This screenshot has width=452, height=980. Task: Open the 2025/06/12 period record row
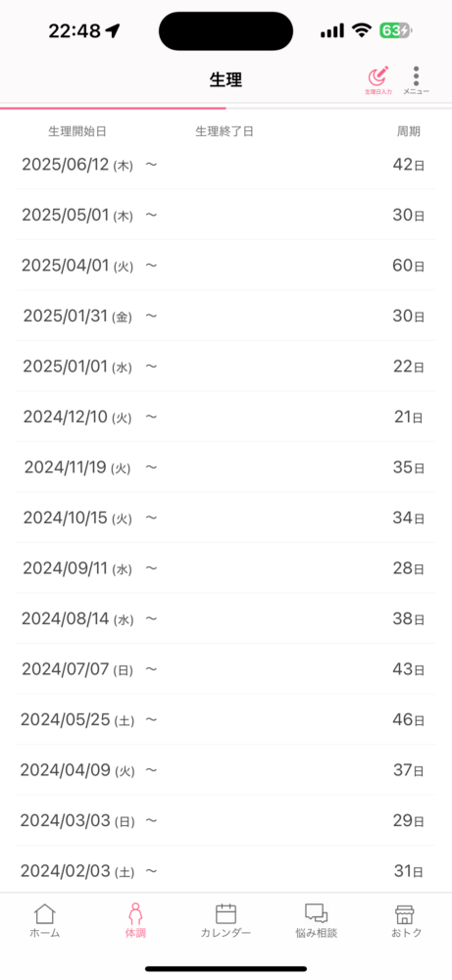[x=226, y=165]
